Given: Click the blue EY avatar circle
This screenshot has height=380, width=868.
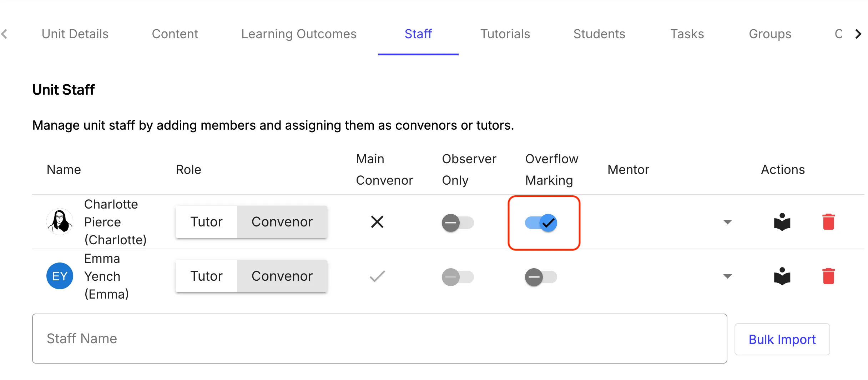Looking at the screenshot, I should [60, 276].
